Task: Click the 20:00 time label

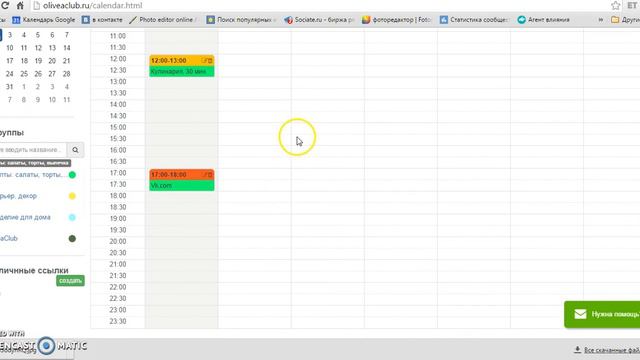Action: click(118, 241)
